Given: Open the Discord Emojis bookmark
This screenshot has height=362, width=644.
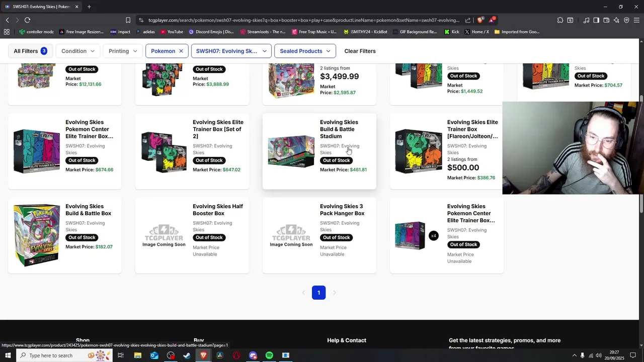Looking at the screenshot, I should [x=211, y=32].
